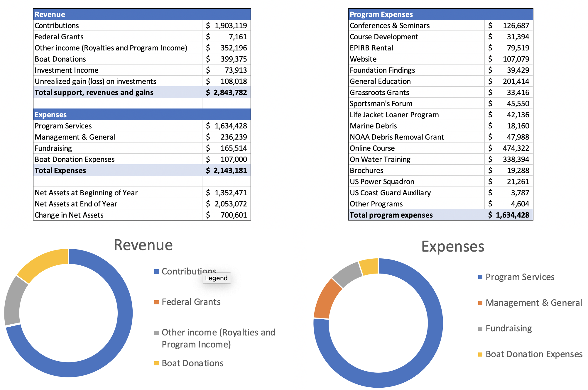Click the Legend tooltip label
Screen dimensions: 588x390
(x=217, y=278)
